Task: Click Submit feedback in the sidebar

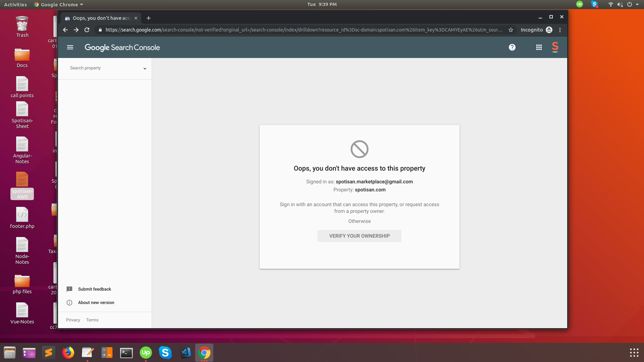Action: [x=94, y=289]
